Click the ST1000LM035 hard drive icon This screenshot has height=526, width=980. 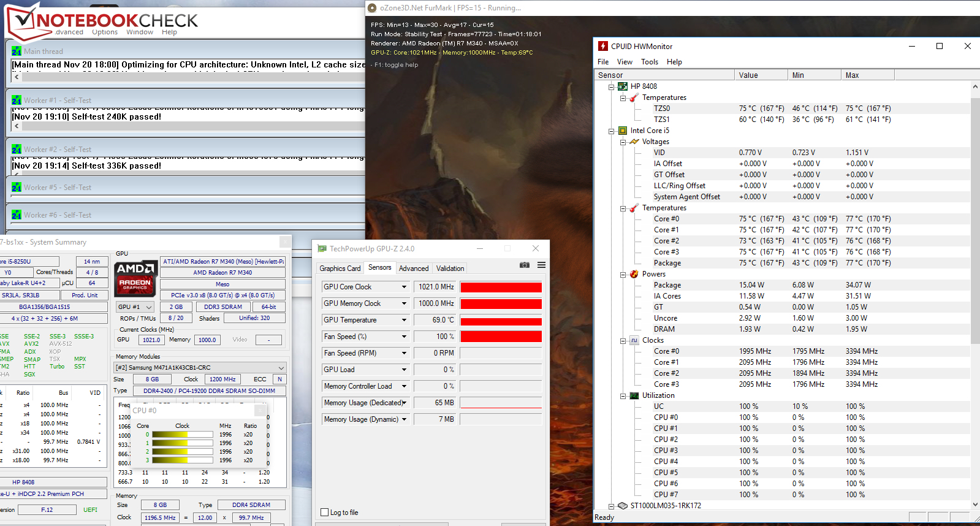coord(623,506)
